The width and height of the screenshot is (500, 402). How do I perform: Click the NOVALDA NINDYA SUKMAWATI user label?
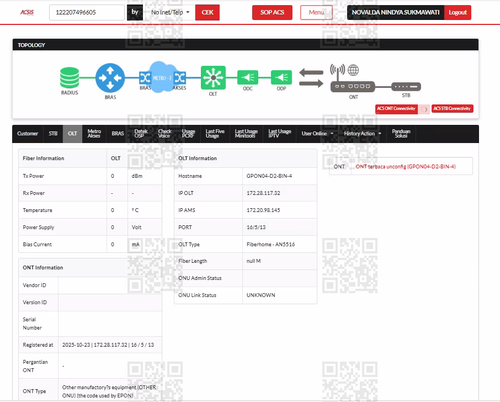tap(396, 12)
